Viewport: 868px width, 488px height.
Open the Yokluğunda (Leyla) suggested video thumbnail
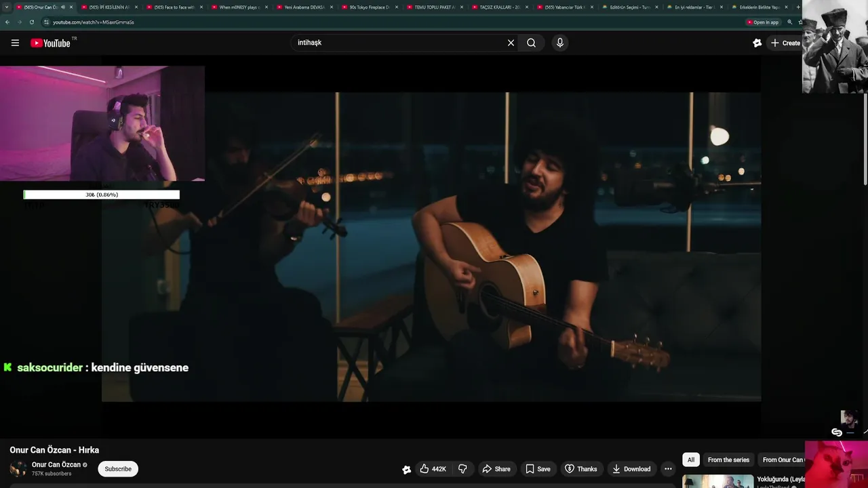click(x=717, y=481)
